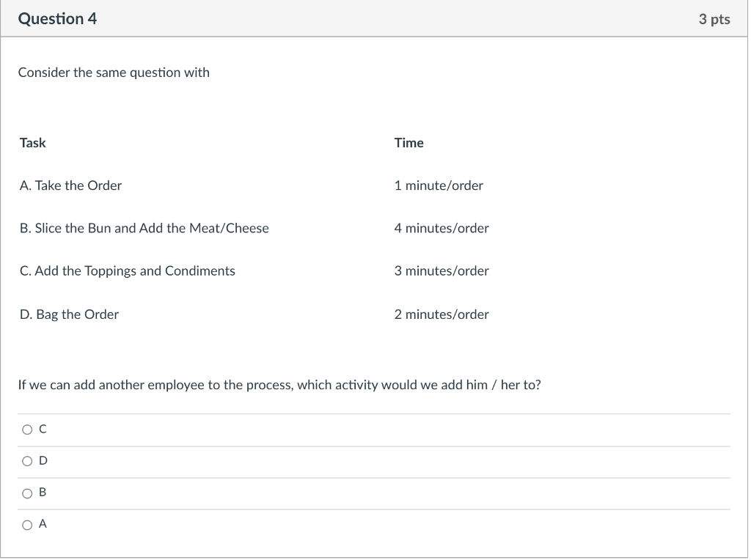Click the 'add another employee' question prompt

(x=279, y=385)
